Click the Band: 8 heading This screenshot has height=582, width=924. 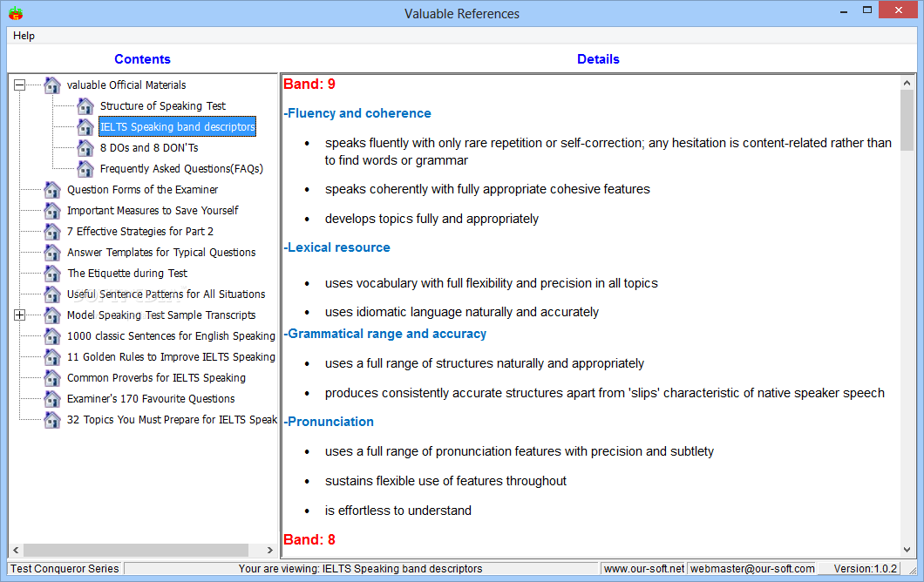309,539
